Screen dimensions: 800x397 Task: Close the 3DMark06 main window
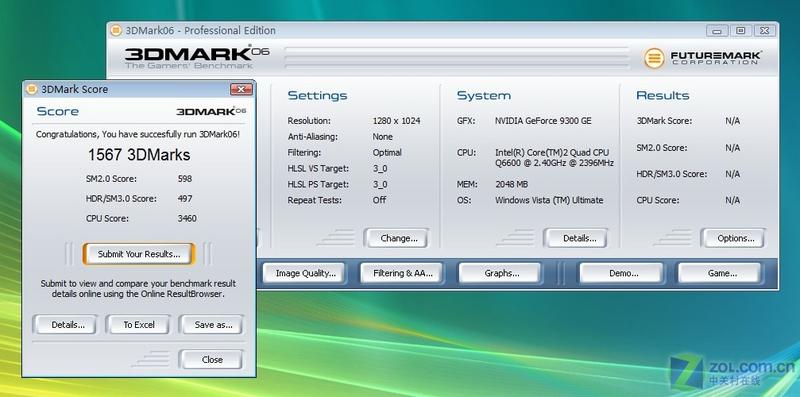(x=764, y=31)
